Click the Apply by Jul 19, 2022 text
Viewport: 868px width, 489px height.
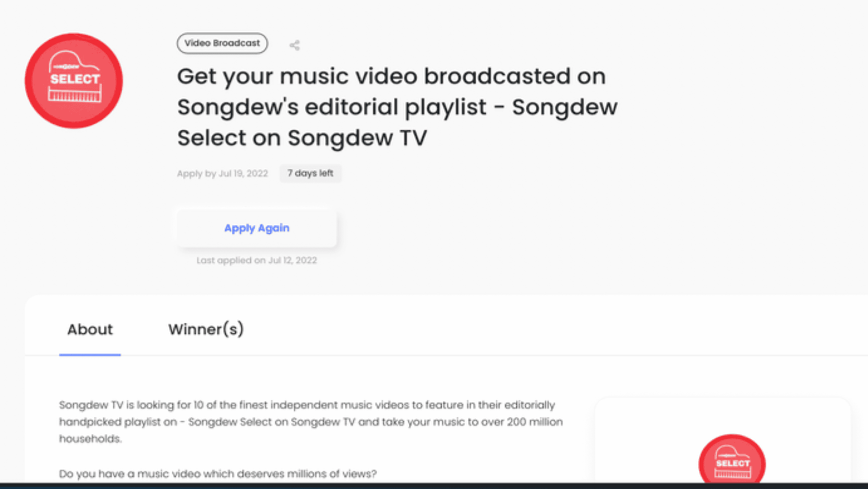coord(222,173)
